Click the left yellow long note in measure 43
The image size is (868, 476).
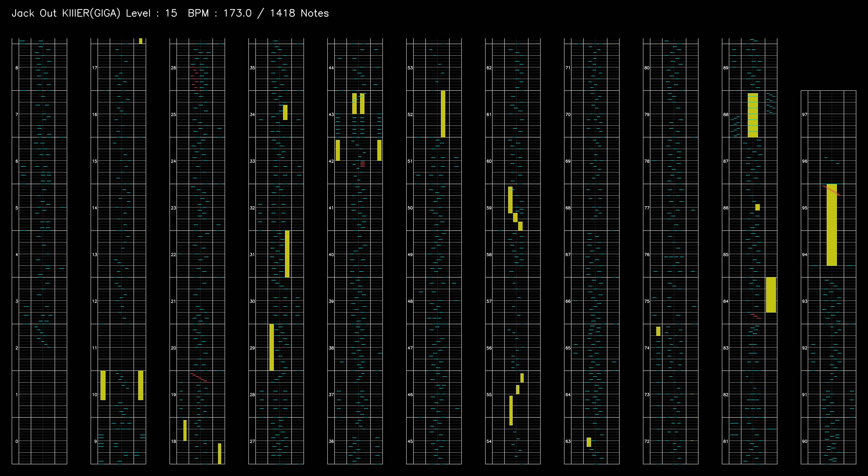tap(355, 104)
